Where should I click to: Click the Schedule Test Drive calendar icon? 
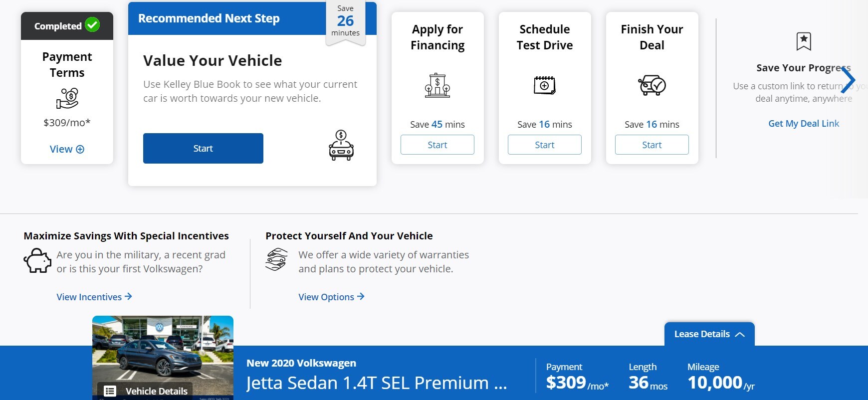(x=545, y=85)
